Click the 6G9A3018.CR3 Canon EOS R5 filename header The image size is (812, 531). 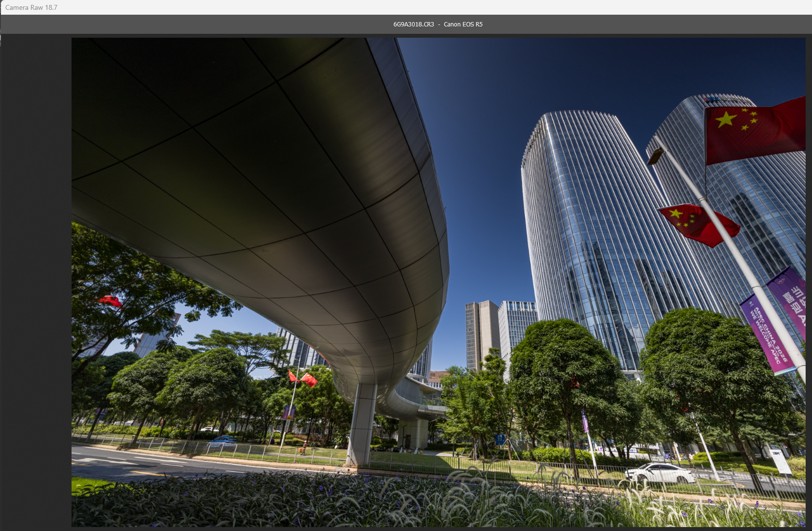click(x=438, y=24)
